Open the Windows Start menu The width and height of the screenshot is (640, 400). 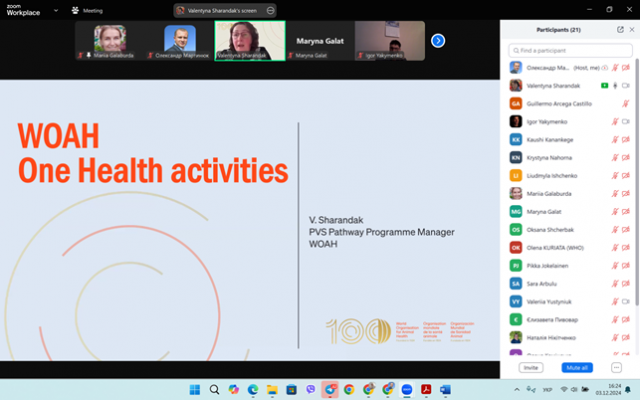pos(195,390)
